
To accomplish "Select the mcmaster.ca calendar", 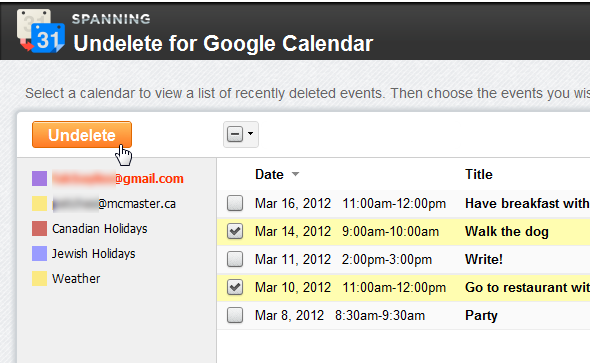I will [x=114, y=204].
